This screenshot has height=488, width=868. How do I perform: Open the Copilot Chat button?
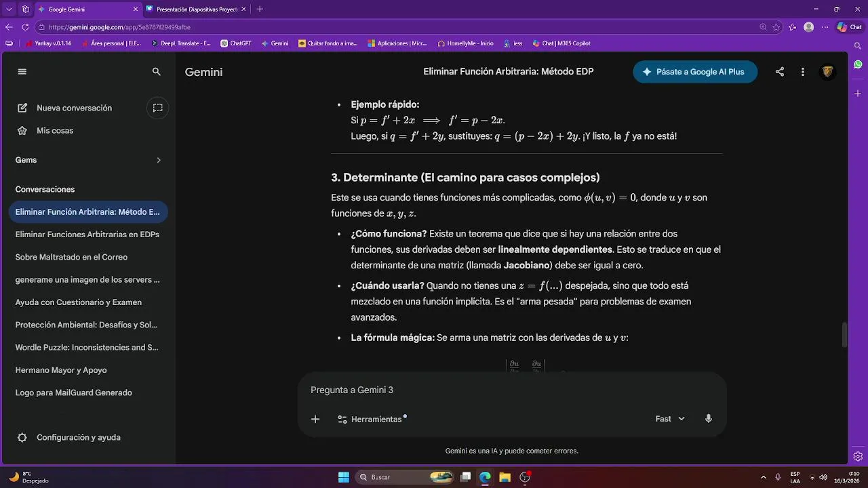click(850, 27)
